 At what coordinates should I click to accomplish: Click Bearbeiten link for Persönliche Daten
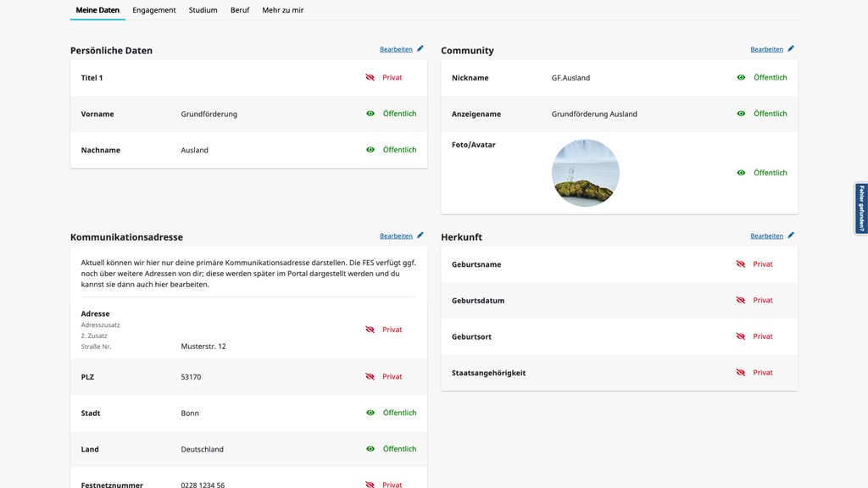(396, 49)
